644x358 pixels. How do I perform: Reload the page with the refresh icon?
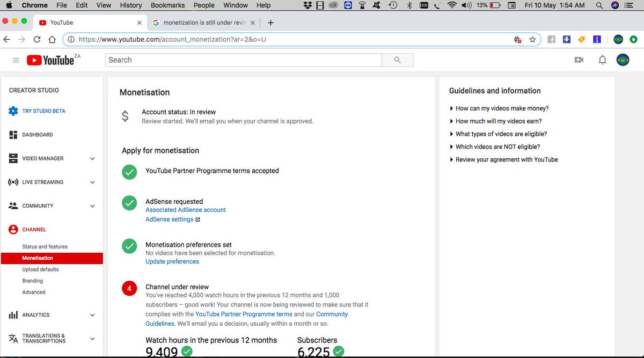tap(37, 39)
